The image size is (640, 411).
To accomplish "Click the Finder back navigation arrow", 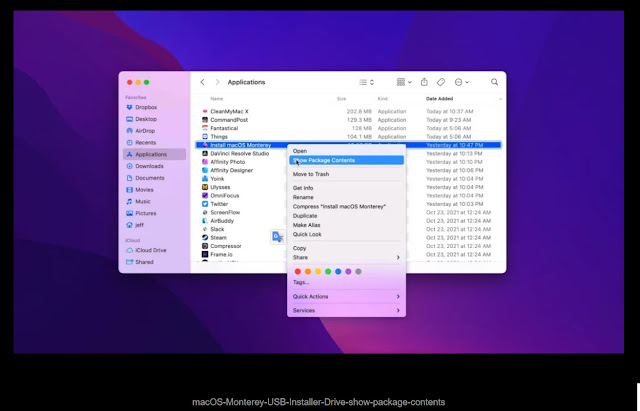I will pos(202,82).
